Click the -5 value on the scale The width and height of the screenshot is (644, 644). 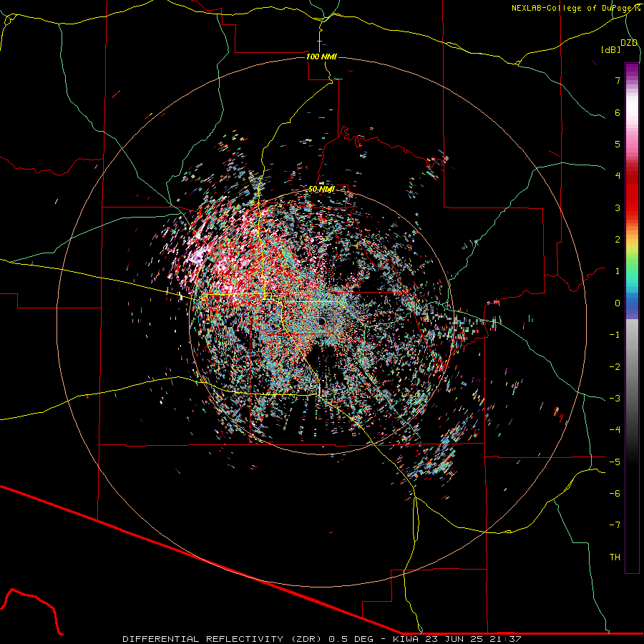point(615,462)
